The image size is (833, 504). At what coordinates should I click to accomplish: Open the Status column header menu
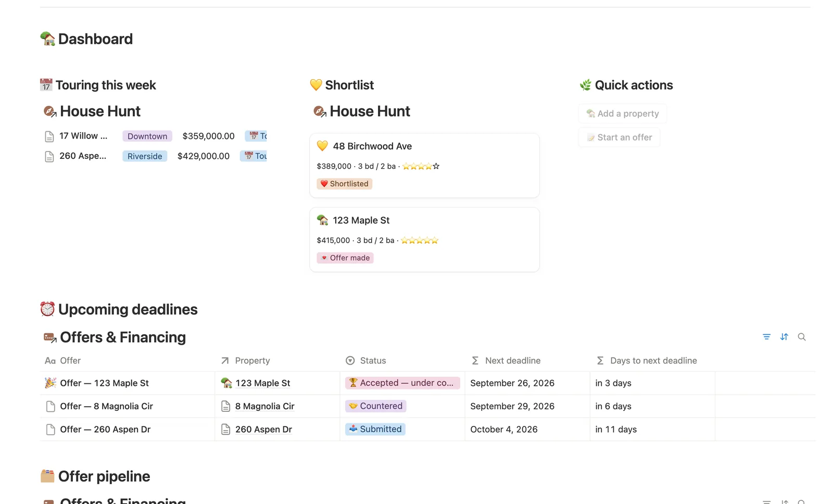click(402, 360)
